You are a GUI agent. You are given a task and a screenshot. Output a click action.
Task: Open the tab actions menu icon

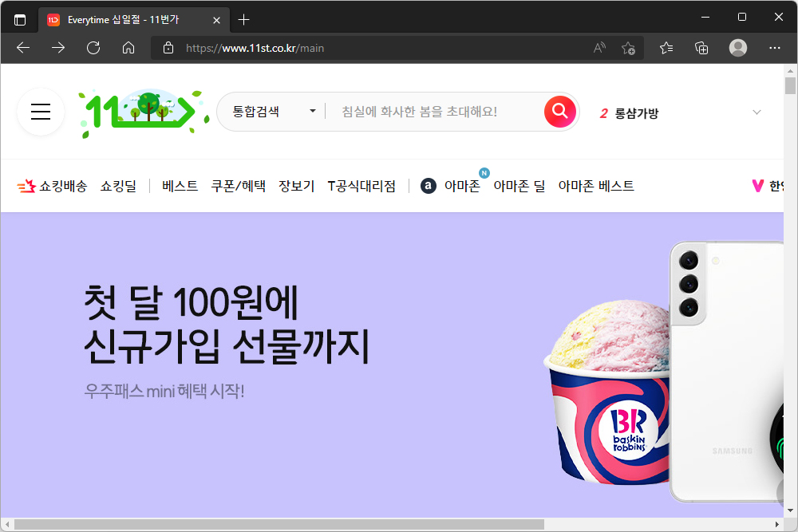[20, 20]
